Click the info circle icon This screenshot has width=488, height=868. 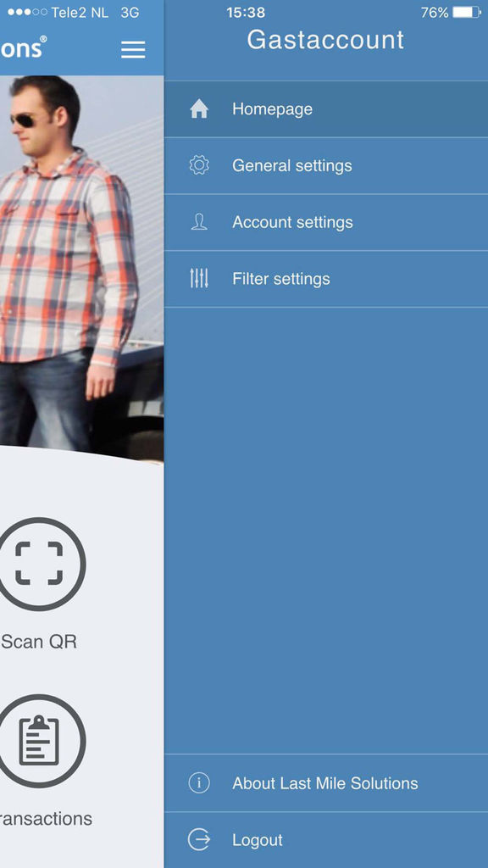(x=199, y=783)
